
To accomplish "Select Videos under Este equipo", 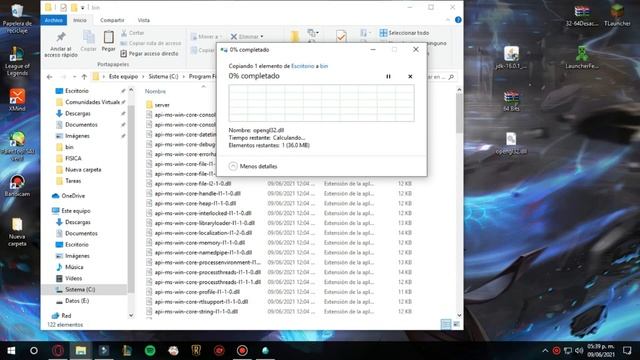I will tap(73, 278).
